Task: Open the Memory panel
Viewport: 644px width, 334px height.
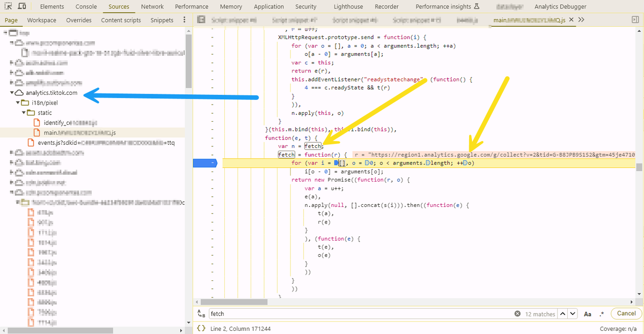Action: [231, 6]
